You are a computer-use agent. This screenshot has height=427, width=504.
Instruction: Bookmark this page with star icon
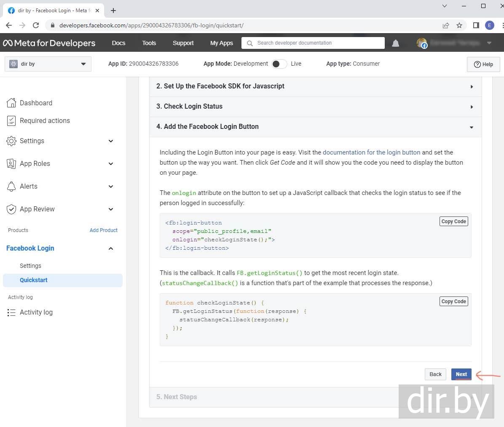[x=459, y=25]
